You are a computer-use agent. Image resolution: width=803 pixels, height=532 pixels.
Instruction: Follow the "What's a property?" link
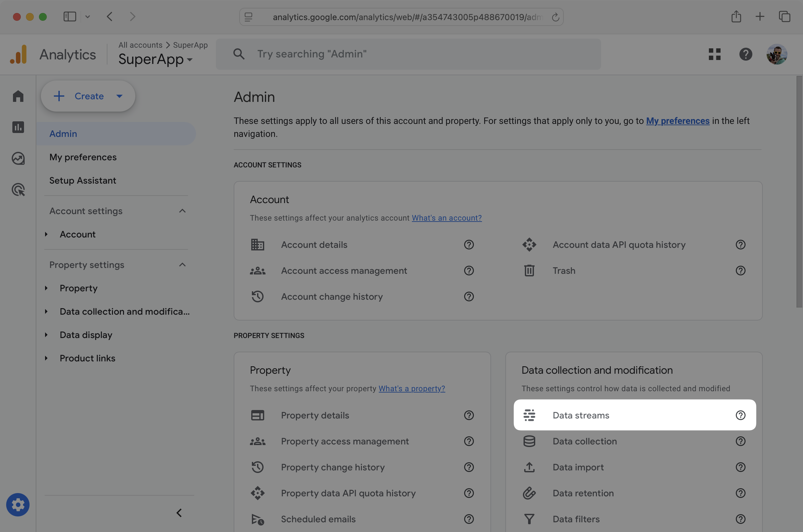click(x=411, y=389)
